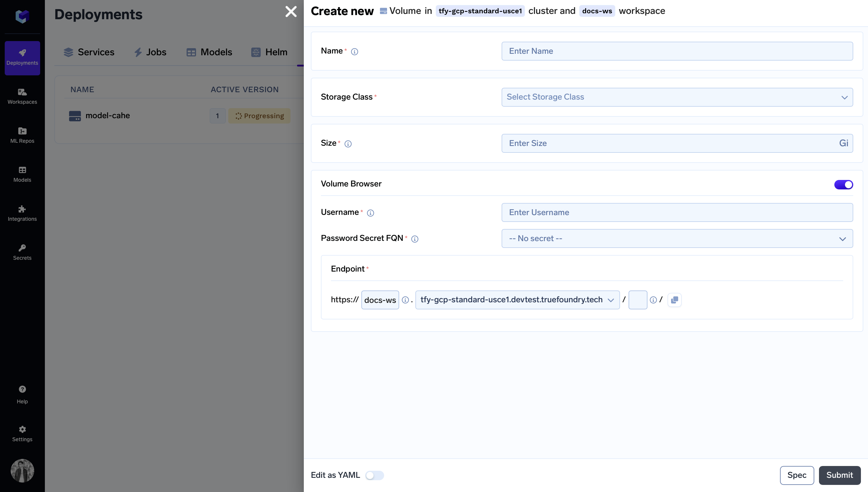This screenshot has width=868, height=492.
Task: Open the Password Secret FQN dropdown
Action: pos(677,238)
